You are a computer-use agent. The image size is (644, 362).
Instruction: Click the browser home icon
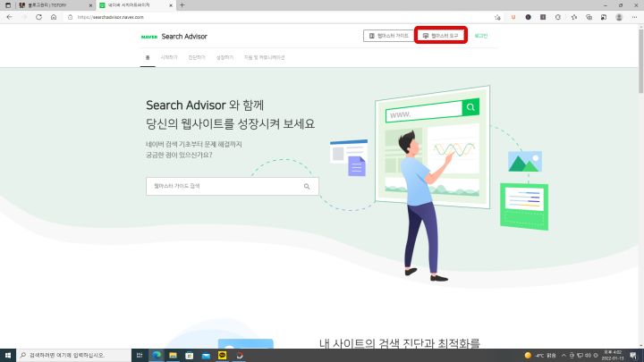tap(54, 17)
